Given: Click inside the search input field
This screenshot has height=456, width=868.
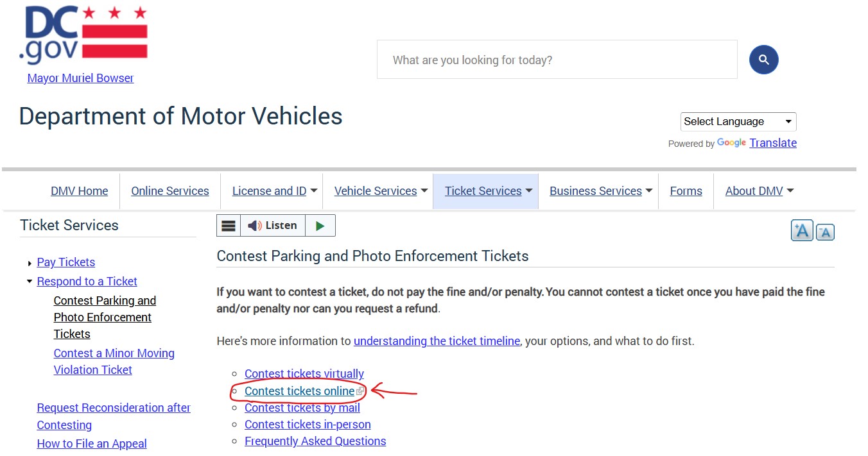Looking at the screenshot, I should (x=557, y=59).
